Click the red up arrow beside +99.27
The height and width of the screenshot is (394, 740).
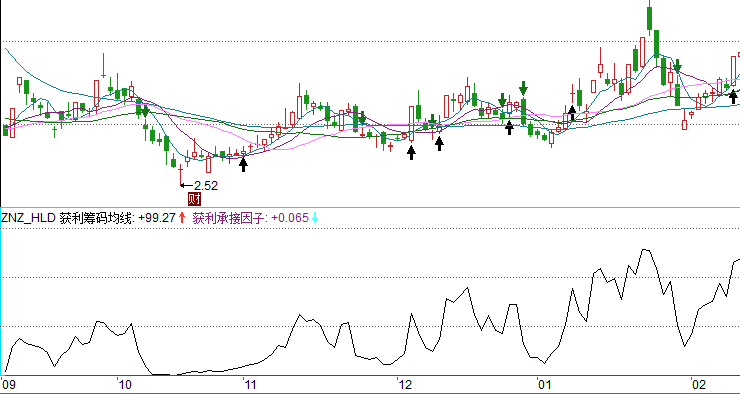182,218
